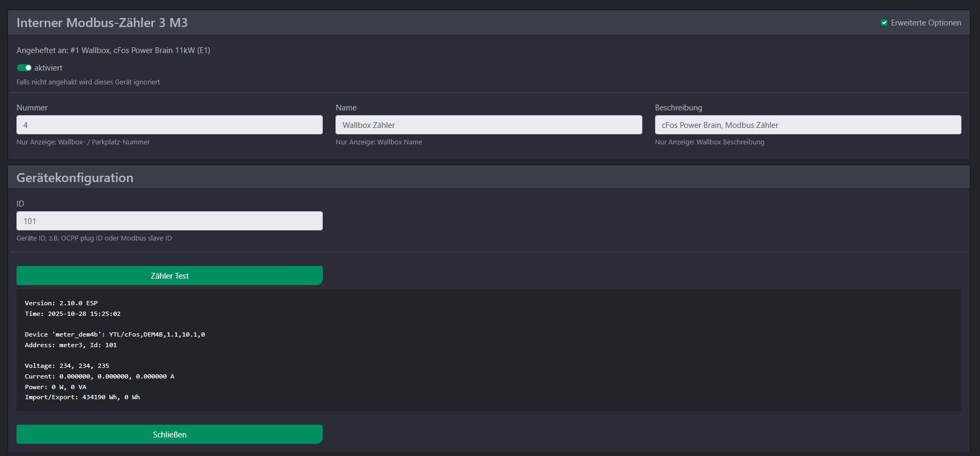Click the Nummer field containing 4
Screen dimensions: 980x456
coord(169,125)
